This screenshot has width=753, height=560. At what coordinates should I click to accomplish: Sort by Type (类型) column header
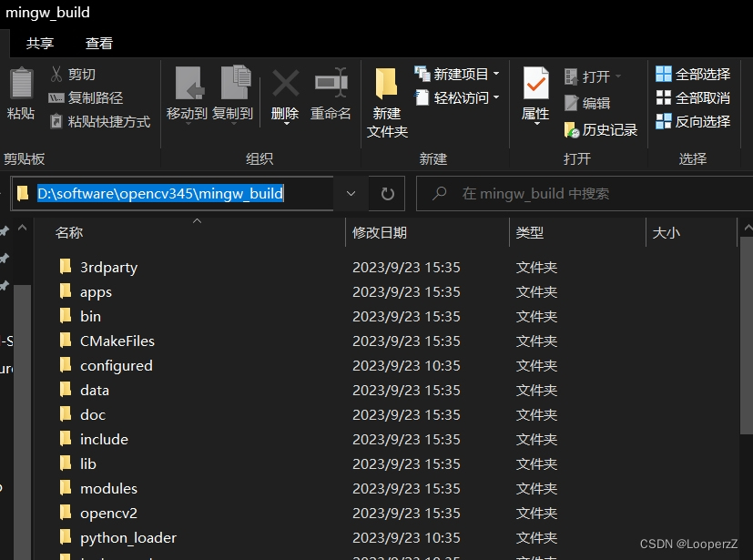(x=577, y=233)
